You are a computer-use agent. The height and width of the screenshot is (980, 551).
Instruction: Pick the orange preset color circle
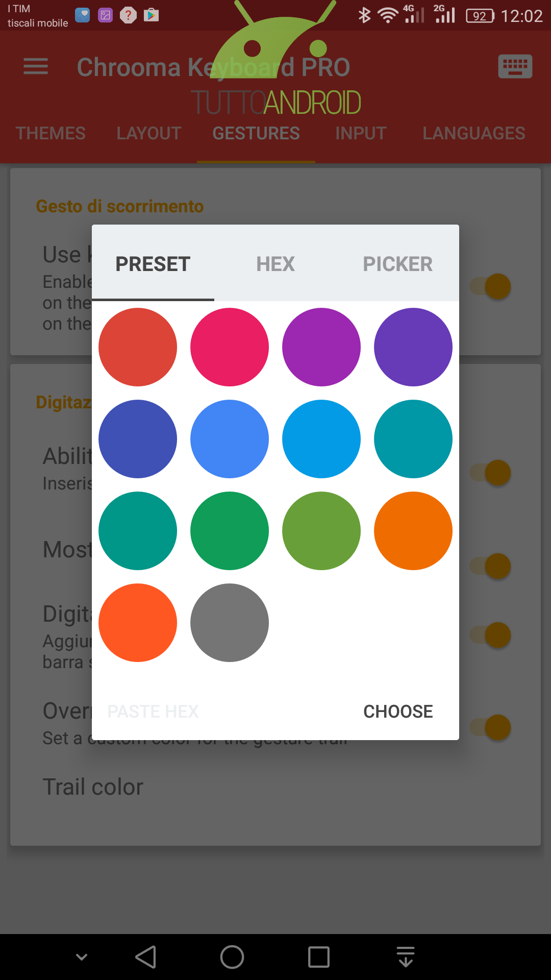coord(413,531)
